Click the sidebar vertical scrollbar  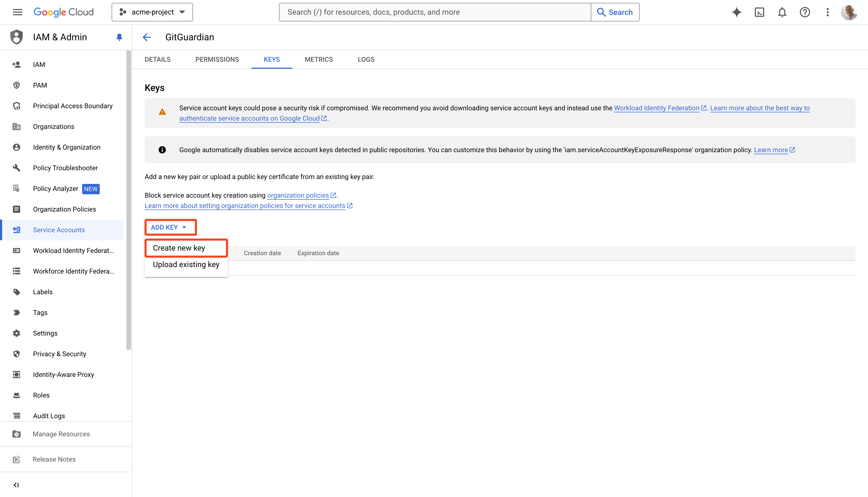pos(129,200)
